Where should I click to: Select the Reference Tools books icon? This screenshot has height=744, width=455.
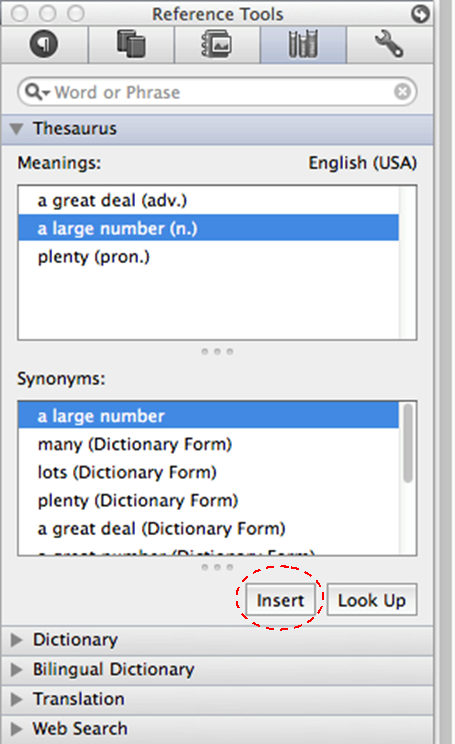303,44
